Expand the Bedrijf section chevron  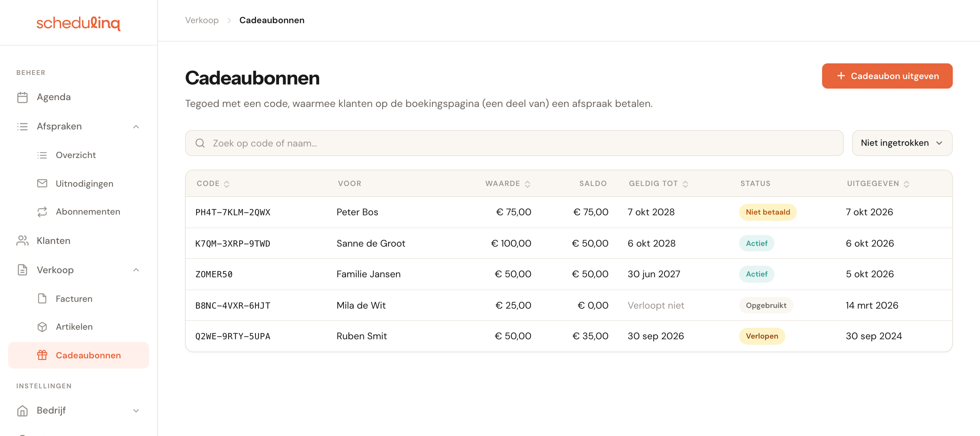pyautogui.click(x=136, y=410)
